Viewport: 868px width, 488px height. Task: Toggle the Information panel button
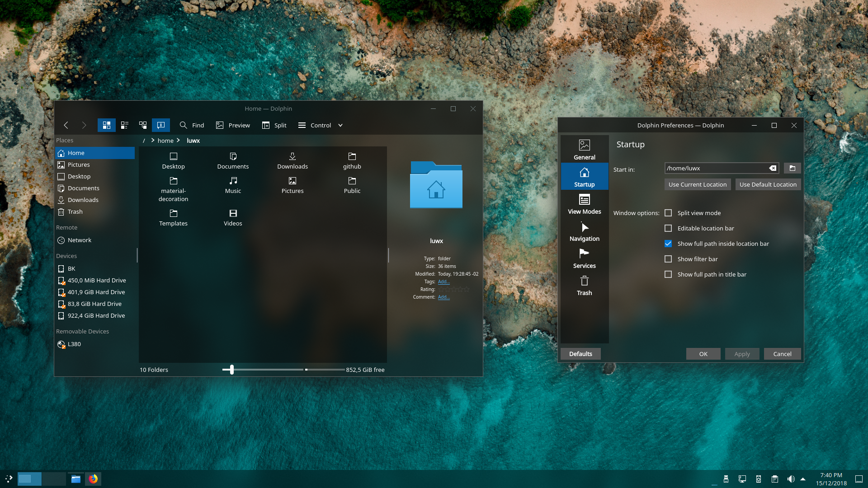161,125
